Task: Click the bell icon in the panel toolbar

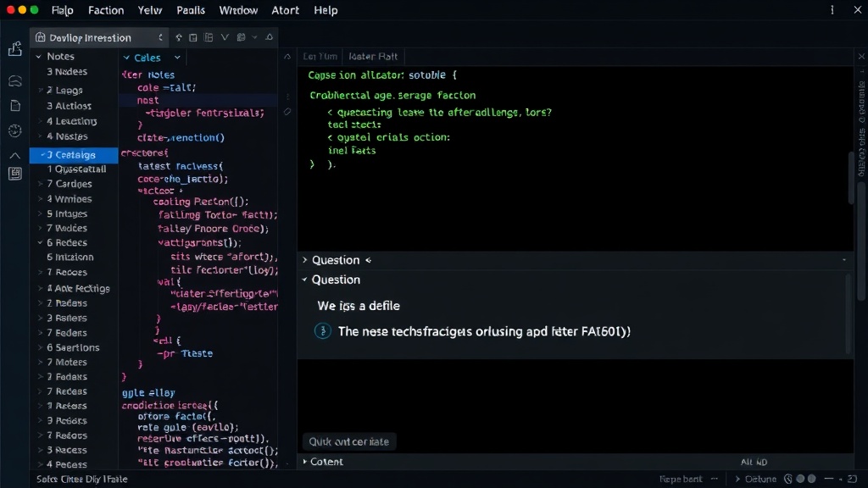Action: (x=269, y=37)
